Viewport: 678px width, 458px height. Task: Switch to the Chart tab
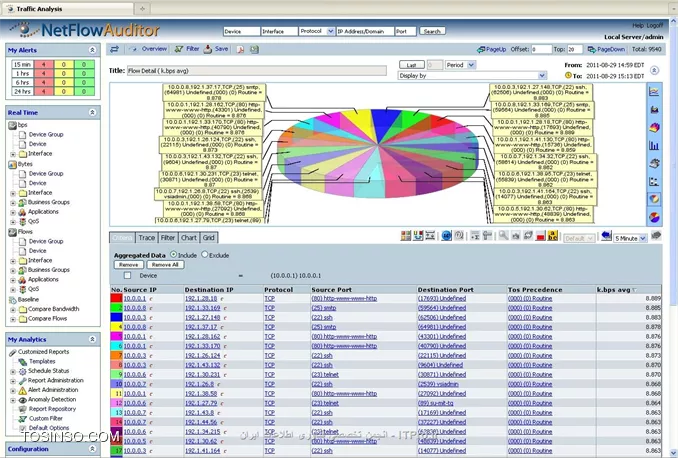[189, 237]
